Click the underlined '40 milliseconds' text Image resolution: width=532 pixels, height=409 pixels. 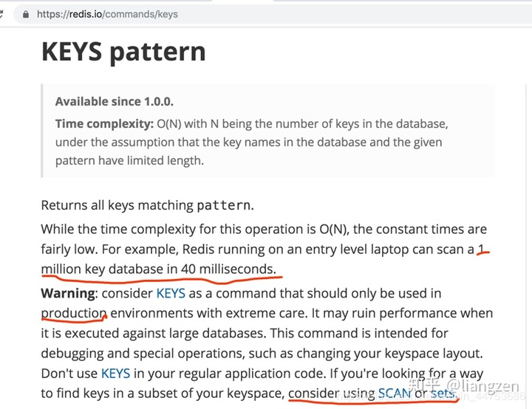(228, 269)
